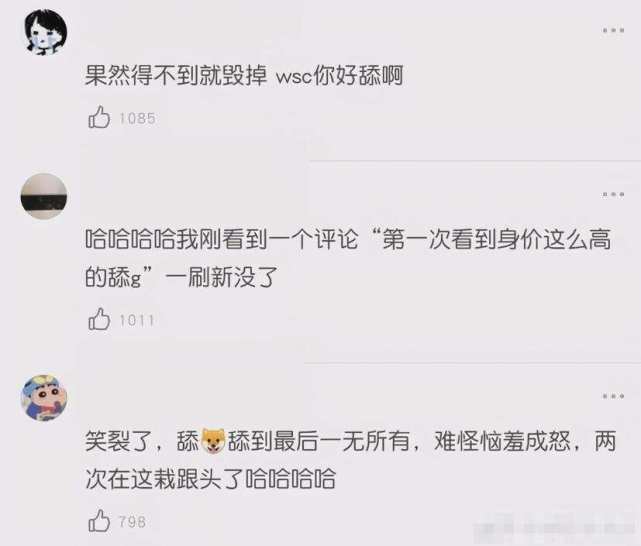Click the text 次在这栽跟头了 in the last comment

pyautogui.click(x=165, y=479)
